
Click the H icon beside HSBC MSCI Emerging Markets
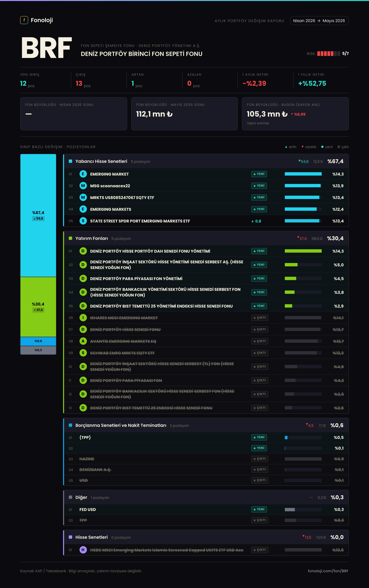tap(83, 550)
